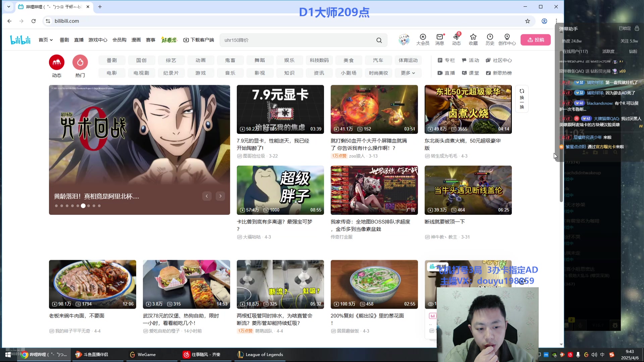Open the 课堂 link
This screenshot has width=644, height=362.
[x=471, y=73]
